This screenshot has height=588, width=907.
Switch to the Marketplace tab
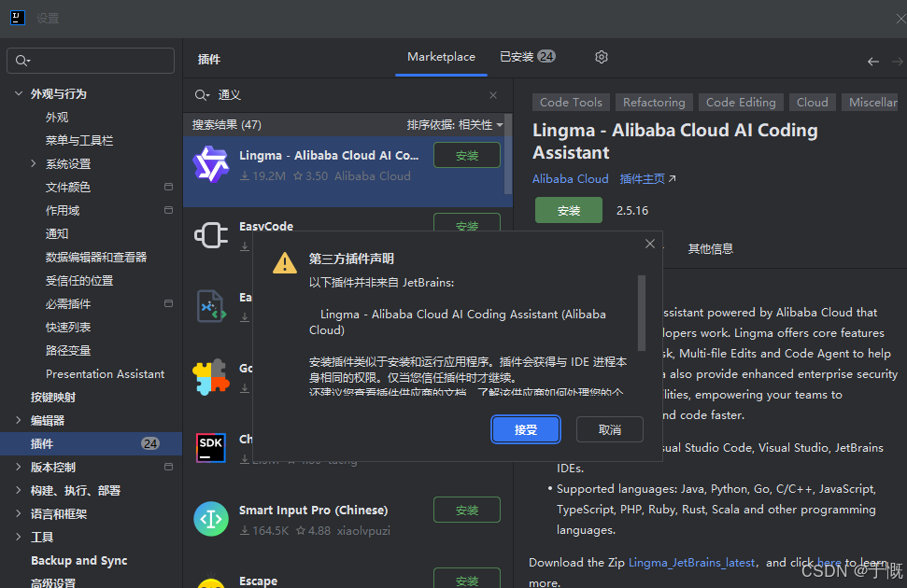click(x=441, y=57)
